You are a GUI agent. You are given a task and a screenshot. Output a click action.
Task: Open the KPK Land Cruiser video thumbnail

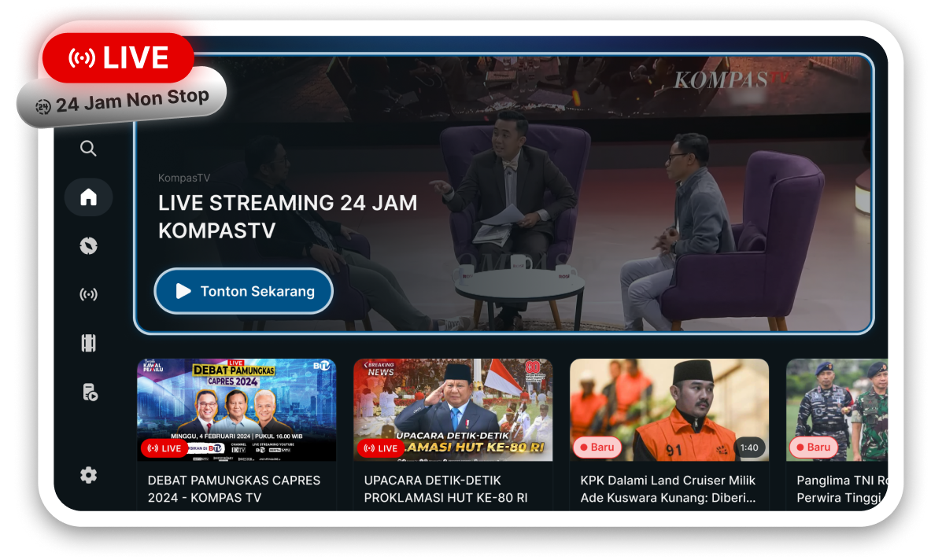[x=669, y=410]
